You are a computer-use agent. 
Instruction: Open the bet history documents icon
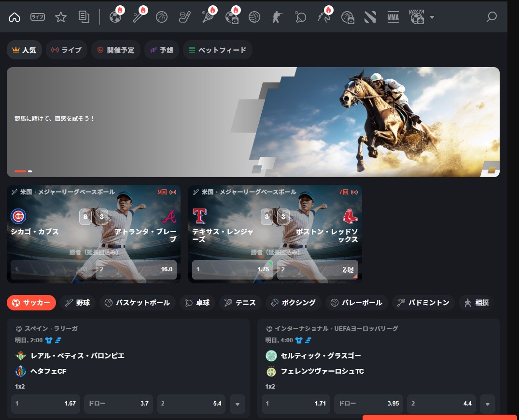[84, 17]
